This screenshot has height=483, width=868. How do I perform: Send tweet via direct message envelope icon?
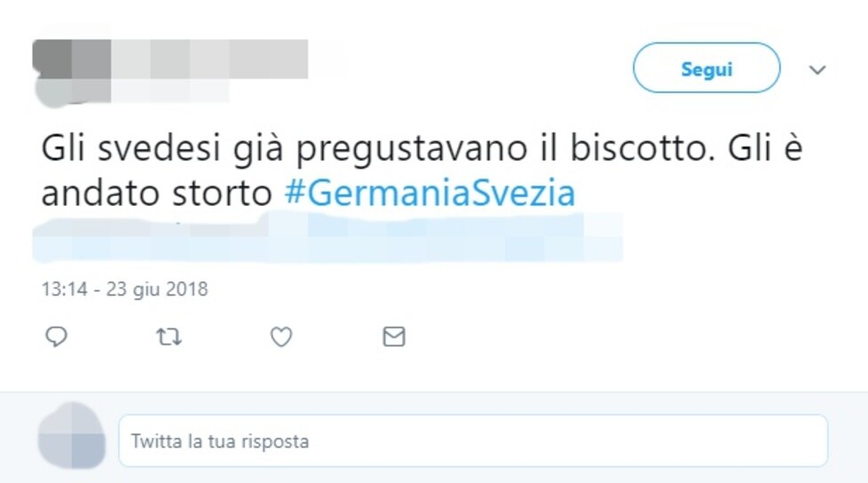393,337
